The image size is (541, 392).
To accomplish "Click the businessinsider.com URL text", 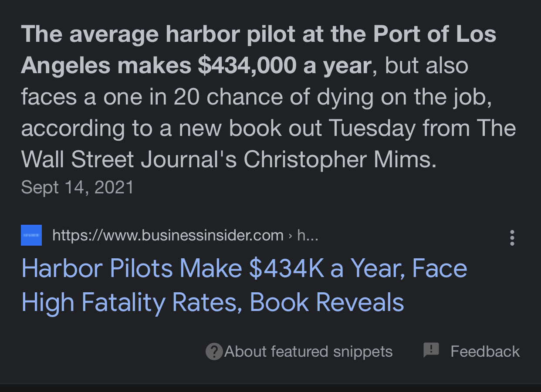I will click(168, 236).
